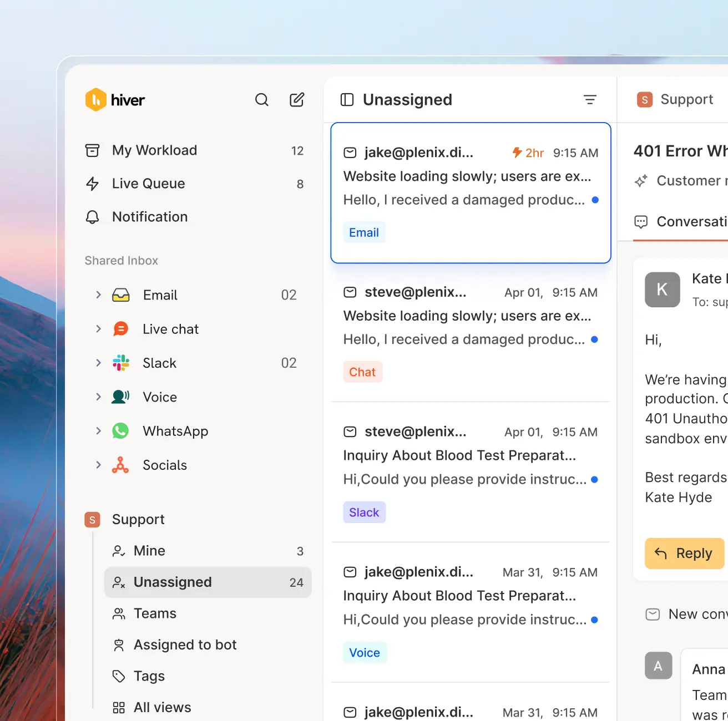The width and height of the screenshot is (728, 721).
Task: Click the Live chat bubble icon
Action: click(120, 329)
